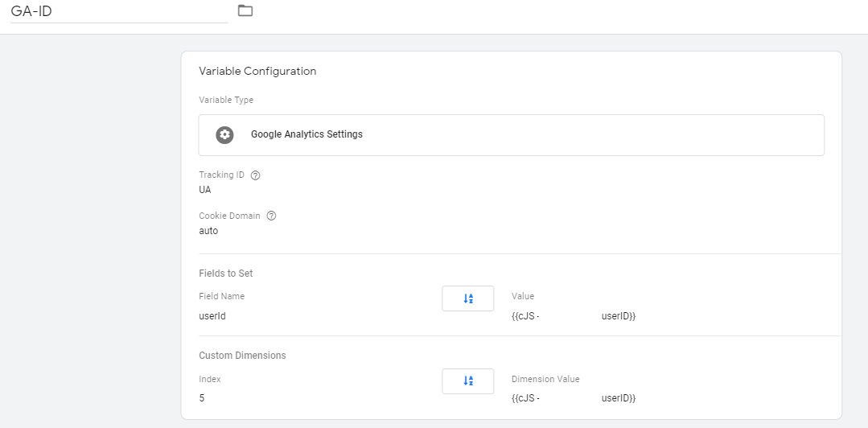Click the auto cookie domain value
The image size is (868, 428).
(x=208, y=231)
